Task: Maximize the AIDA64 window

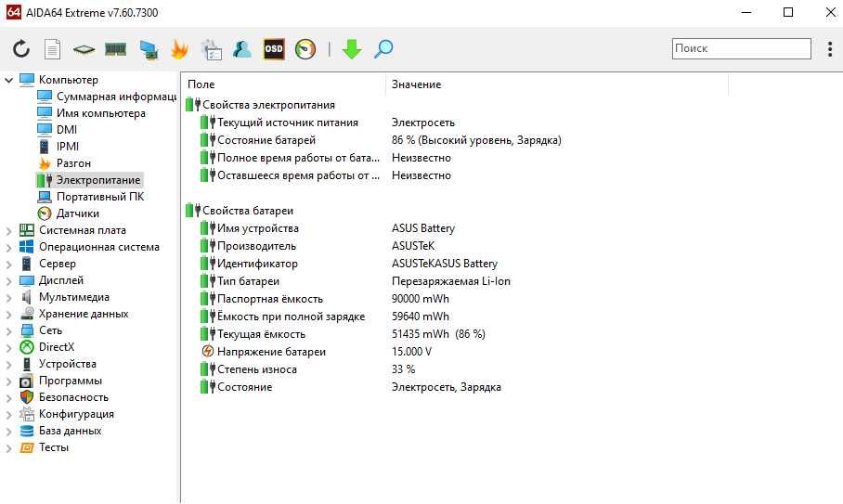Action: tap(788, 12)
